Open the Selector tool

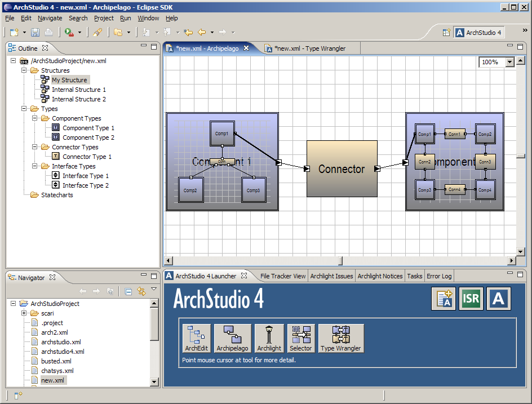tap(301, 338)
